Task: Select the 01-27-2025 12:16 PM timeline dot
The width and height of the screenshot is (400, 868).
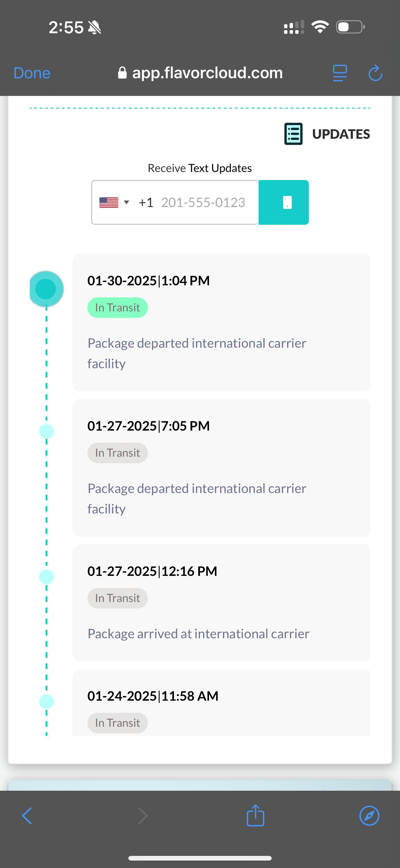Action: (x=47, y=577)
